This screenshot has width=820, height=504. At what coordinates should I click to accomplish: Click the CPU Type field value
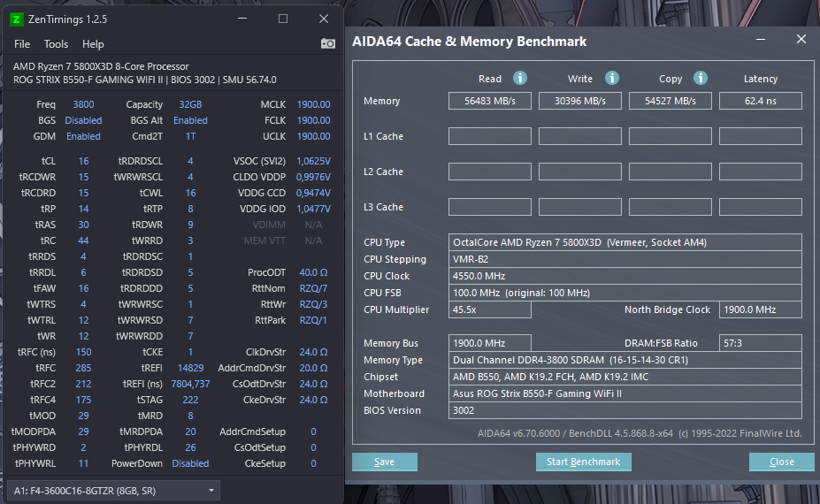[625, 242]
